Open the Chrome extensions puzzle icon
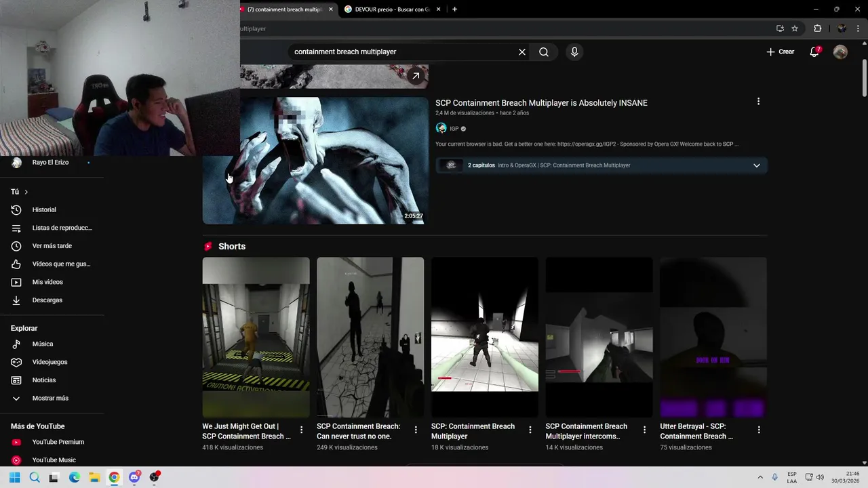The image size is (868, 488). click(x=817, y=28)
